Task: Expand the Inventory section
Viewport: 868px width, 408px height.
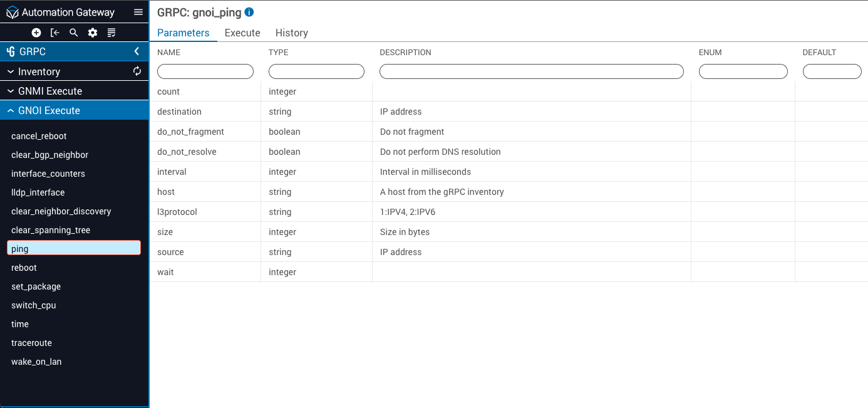Action: 39,71
